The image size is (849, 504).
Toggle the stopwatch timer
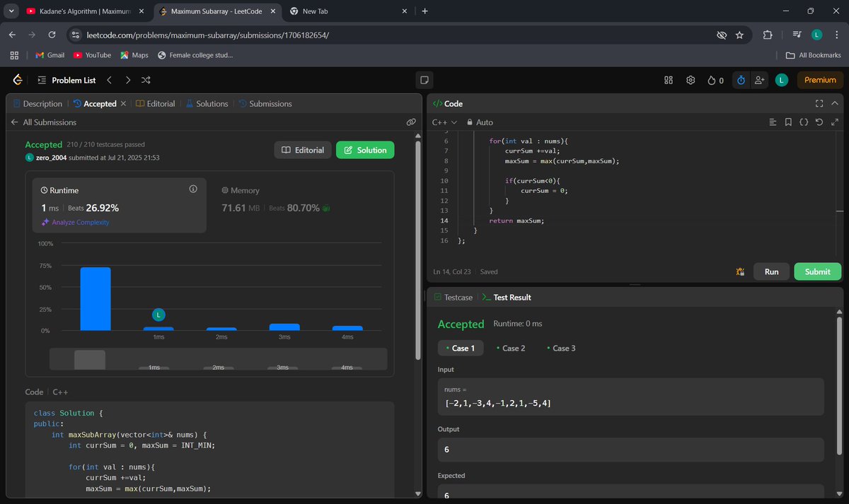coord(741,80)
